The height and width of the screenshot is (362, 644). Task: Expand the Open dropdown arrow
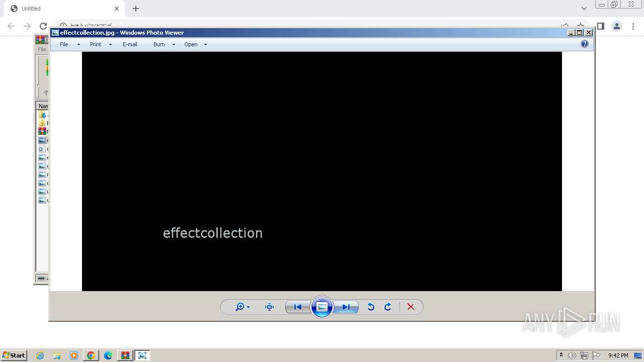tap(205, 44)
